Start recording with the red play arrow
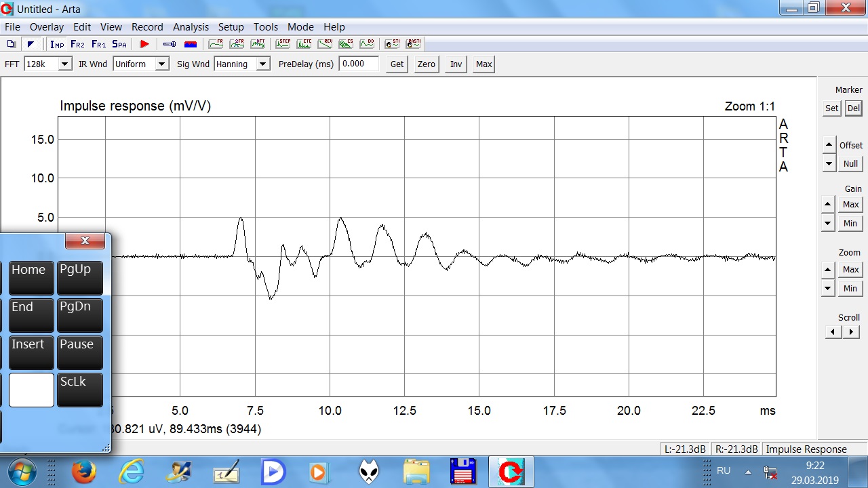 pos(144,44)
